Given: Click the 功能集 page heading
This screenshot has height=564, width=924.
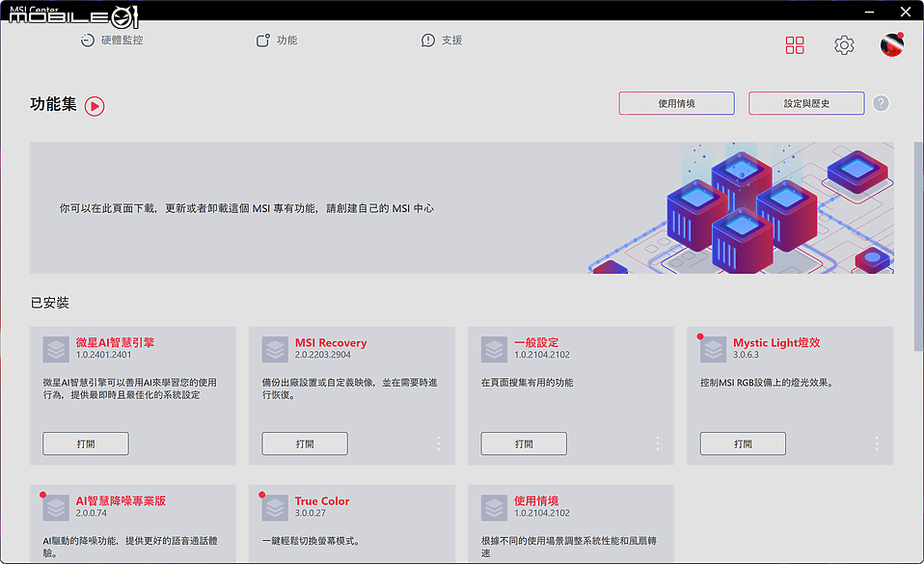Looking at the screenshot, I should [x=54, y=104].
